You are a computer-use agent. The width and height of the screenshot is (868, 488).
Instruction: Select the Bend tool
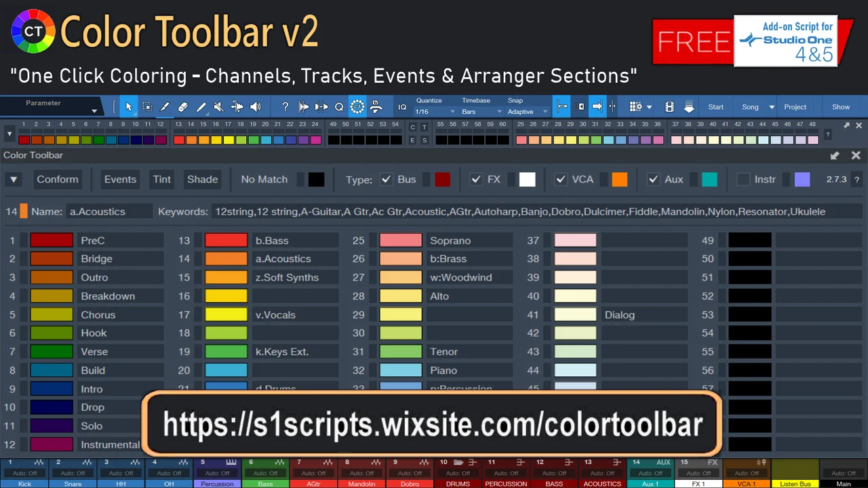point(237,107)
